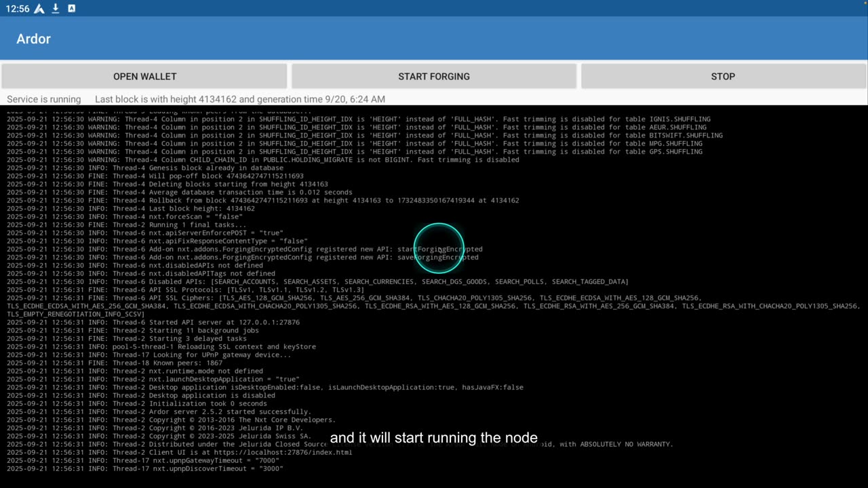The height and width of the screenshot is (488, 868).
Task: Select warning line for table MPG.SHUFFLING
Action: 355,144
